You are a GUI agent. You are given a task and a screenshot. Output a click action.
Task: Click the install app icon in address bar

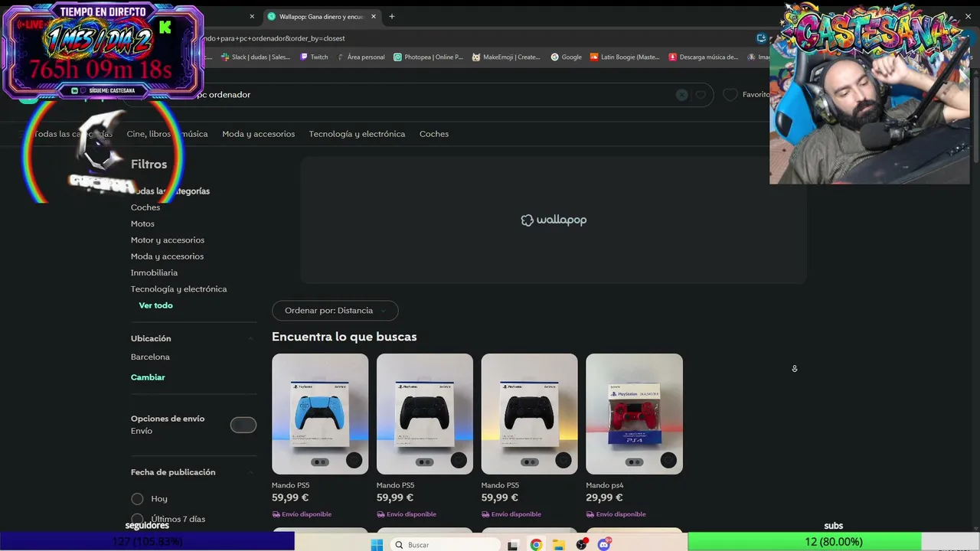[x=761, y=38]
